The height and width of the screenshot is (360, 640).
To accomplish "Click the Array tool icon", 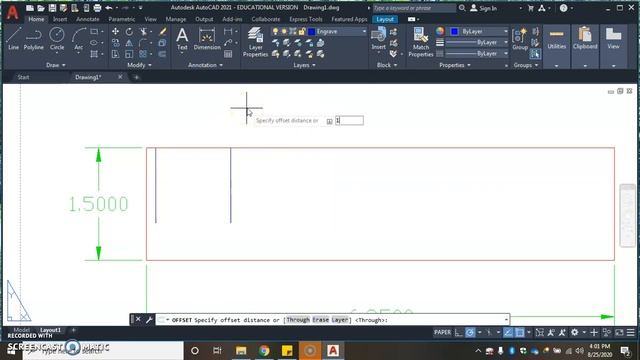I will [143, 54].
